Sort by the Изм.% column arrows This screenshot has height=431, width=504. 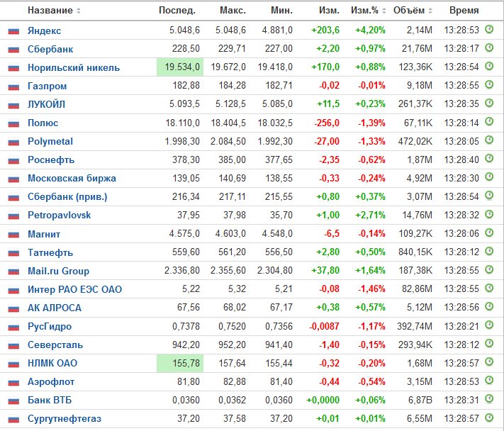(x=383, y=11)
